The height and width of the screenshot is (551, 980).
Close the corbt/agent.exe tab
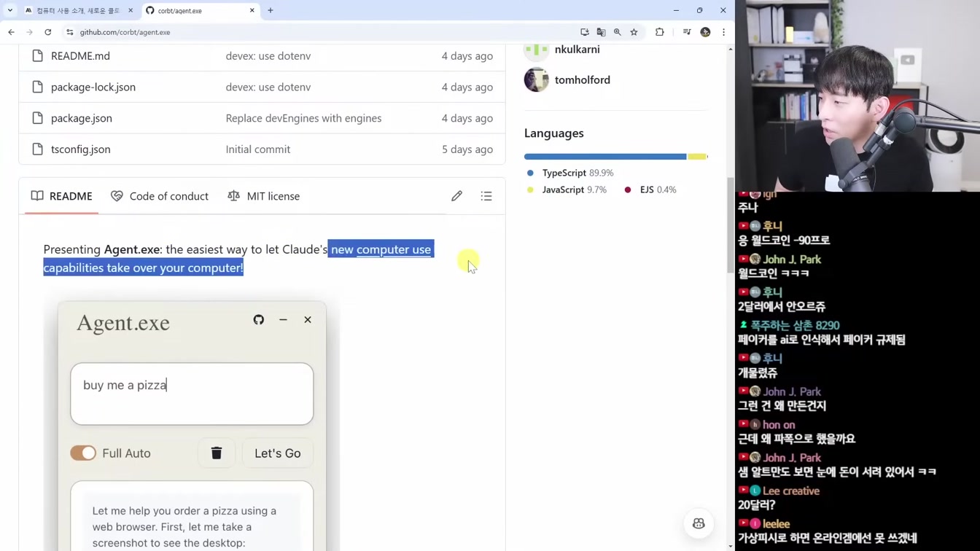252,10
